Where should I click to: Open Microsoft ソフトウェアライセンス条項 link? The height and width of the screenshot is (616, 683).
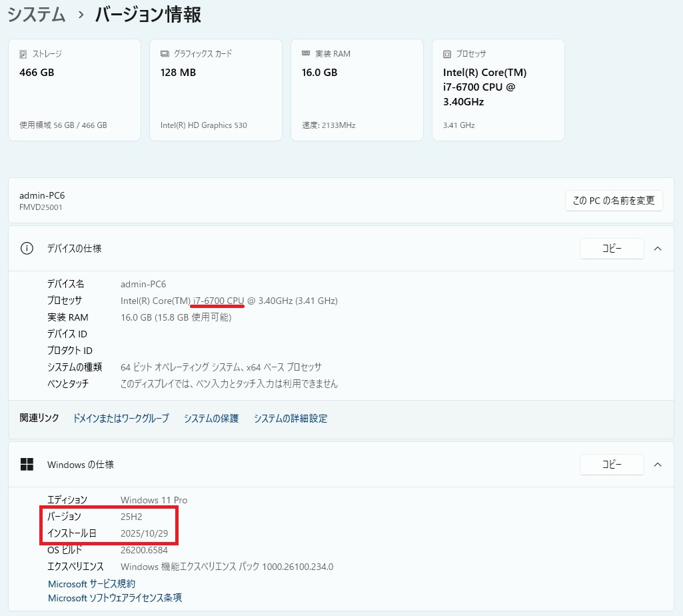tap(115, 598)
